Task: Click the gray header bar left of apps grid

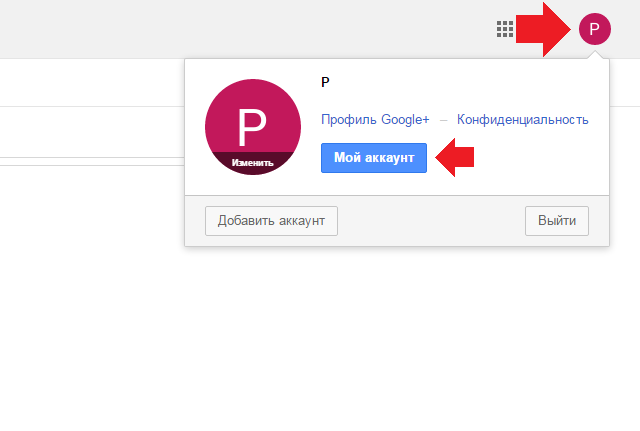Action: pyautogui.click(x=245, y=29)
